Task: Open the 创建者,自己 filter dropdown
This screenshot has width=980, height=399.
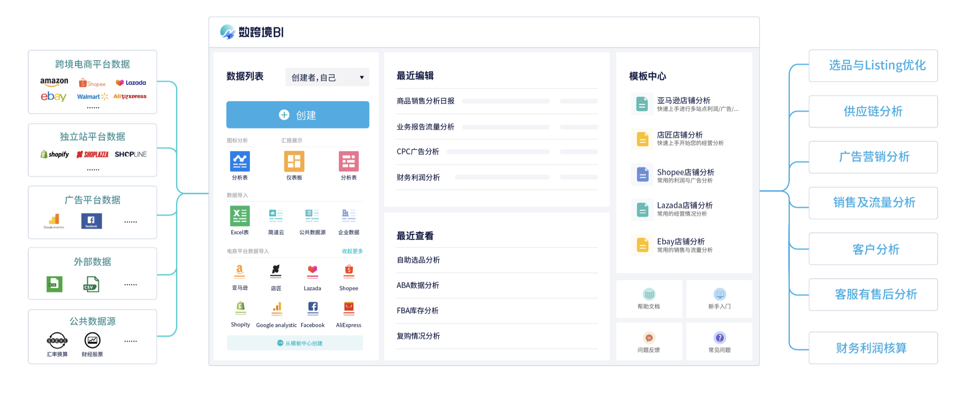Action: [327, 77]
